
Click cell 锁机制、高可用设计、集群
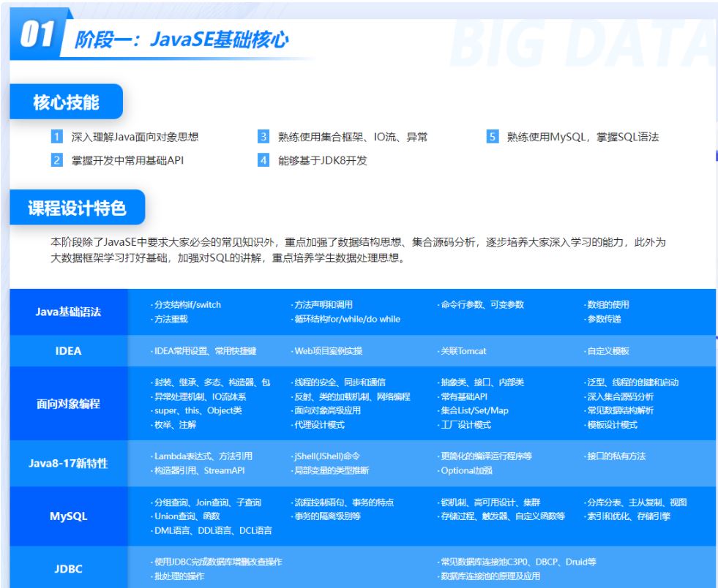point(489,502)
